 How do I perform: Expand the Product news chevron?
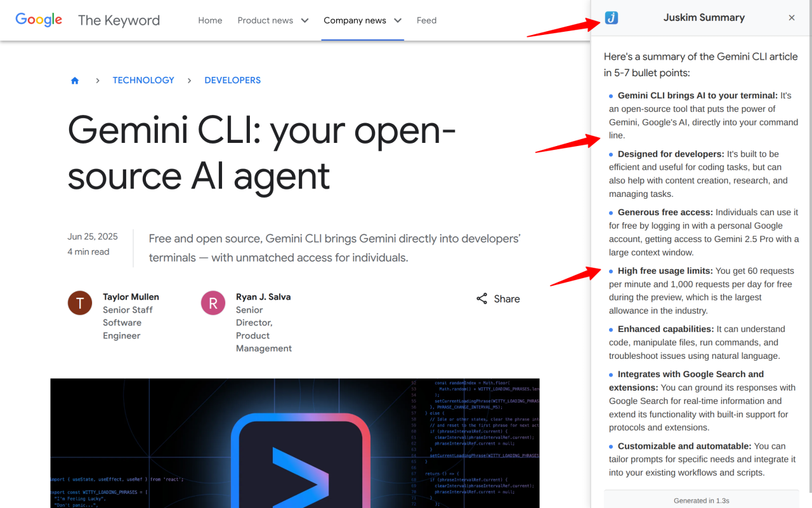[304, 20]
